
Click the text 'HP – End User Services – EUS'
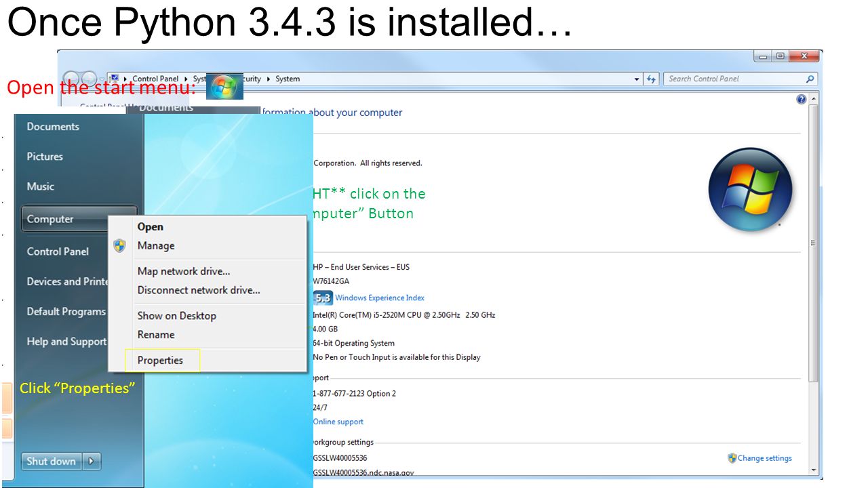coord(361,267)
